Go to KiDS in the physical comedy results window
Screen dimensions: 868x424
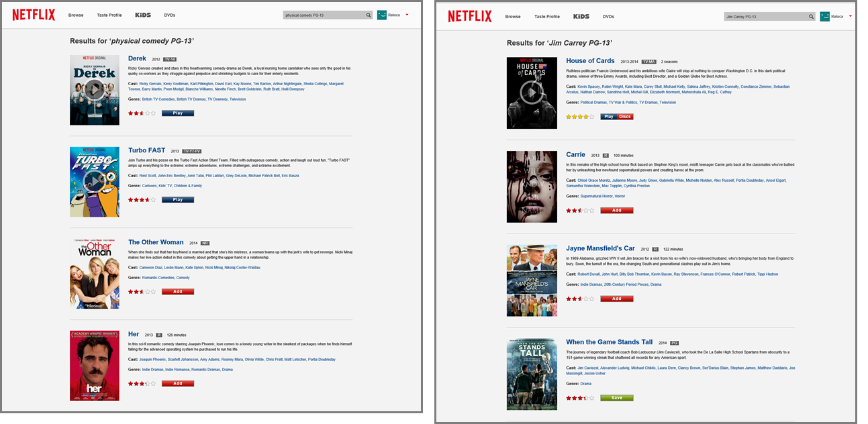pyautogui.click(x=143, y=15)
